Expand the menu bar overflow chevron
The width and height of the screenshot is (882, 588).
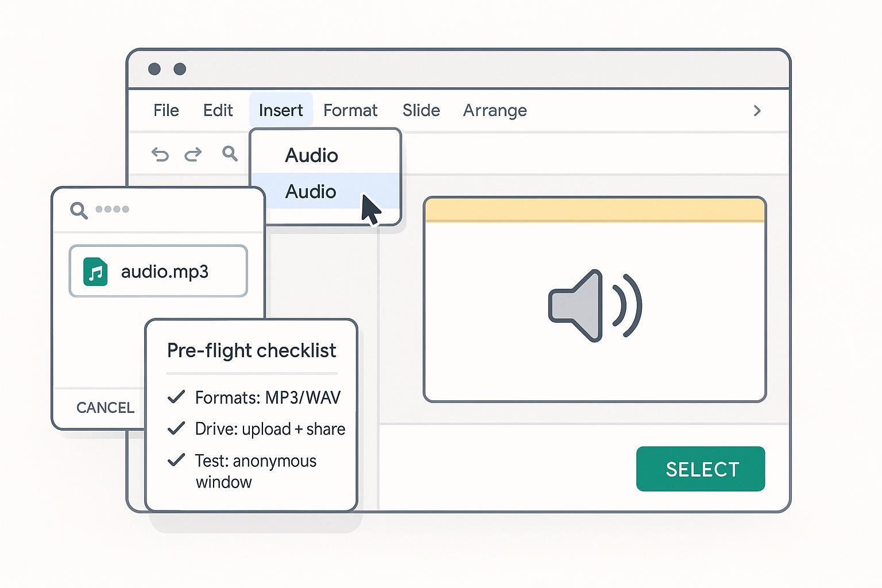click(757, 110)
